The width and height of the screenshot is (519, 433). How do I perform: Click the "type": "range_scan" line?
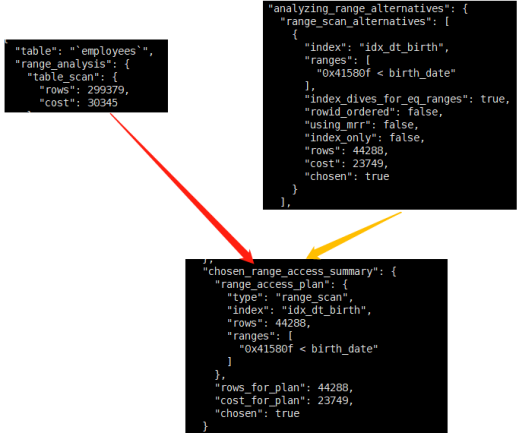[290, 297]
